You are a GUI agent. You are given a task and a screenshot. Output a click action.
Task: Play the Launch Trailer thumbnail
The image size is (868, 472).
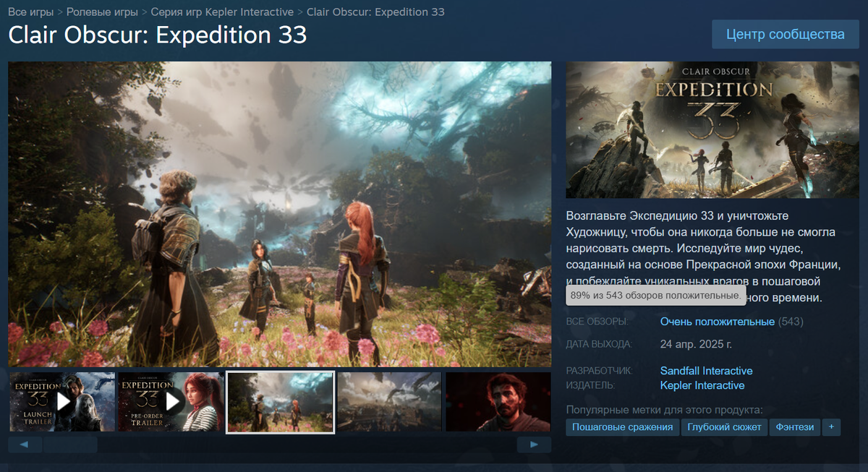pos(62,402)
